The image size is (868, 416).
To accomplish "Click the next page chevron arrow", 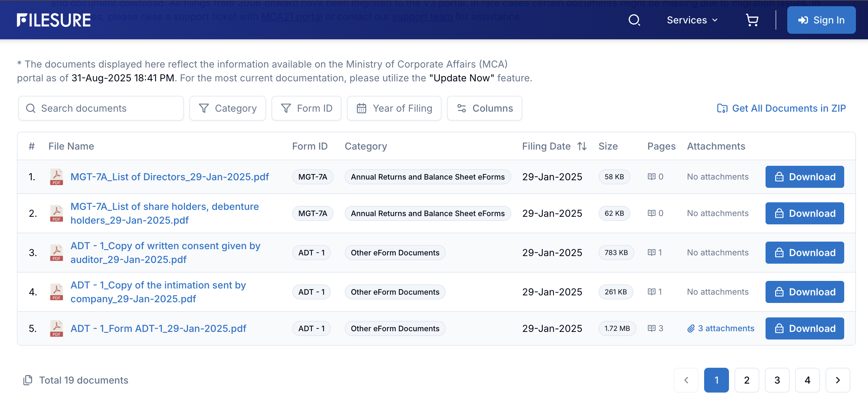I will click(838, 380).
